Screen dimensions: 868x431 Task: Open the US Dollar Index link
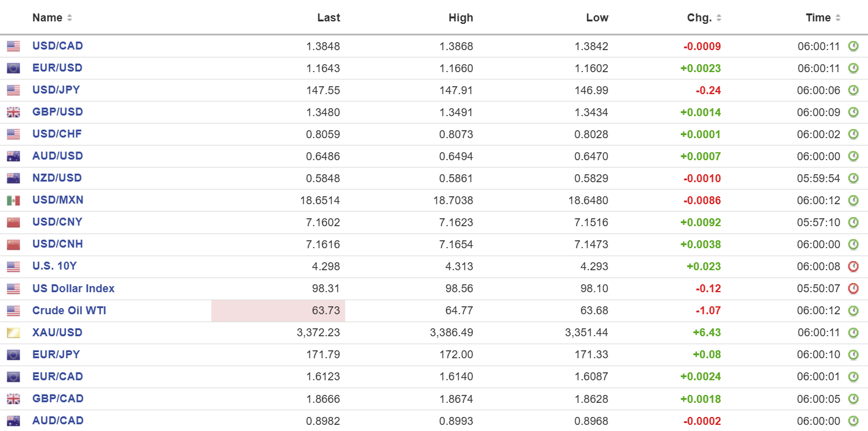73,289
